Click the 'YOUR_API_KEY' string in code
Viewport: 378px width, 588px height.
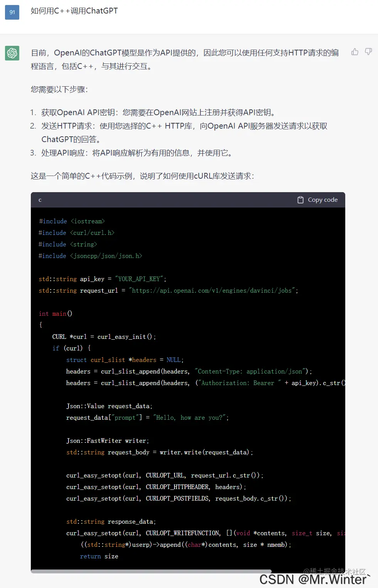point(139,279)
